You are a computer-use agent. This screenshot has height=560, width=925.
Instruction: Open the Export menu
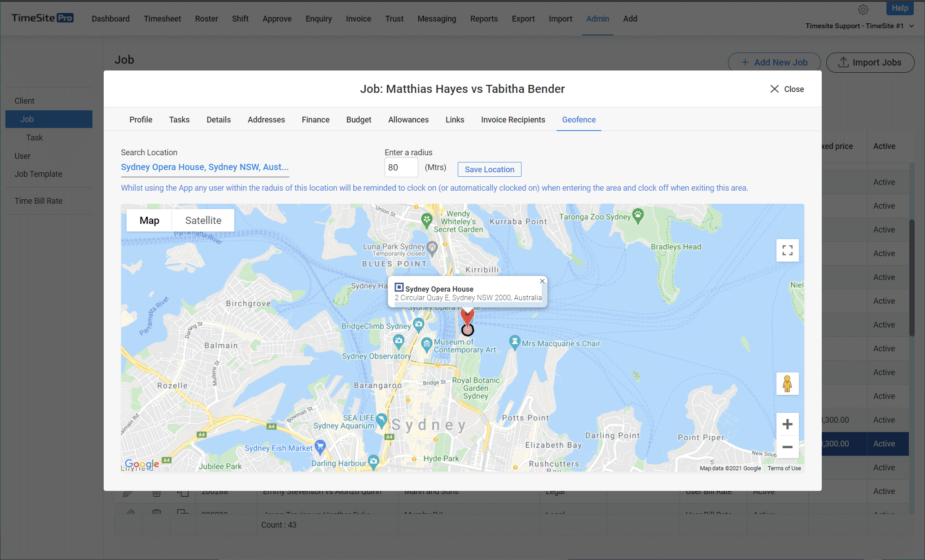[x=523, y=19]
